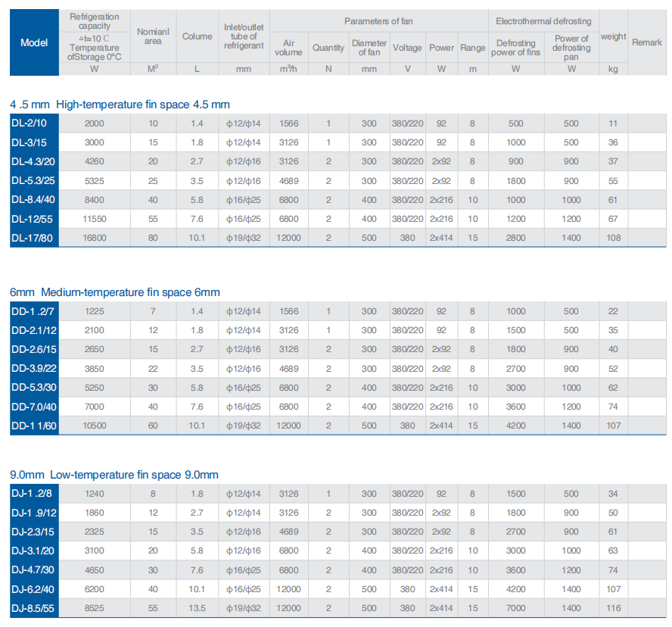The width and height of the screenshot is (672, 627).
Task: Select the 13.5 column value
Action: [x=197, y=607]
